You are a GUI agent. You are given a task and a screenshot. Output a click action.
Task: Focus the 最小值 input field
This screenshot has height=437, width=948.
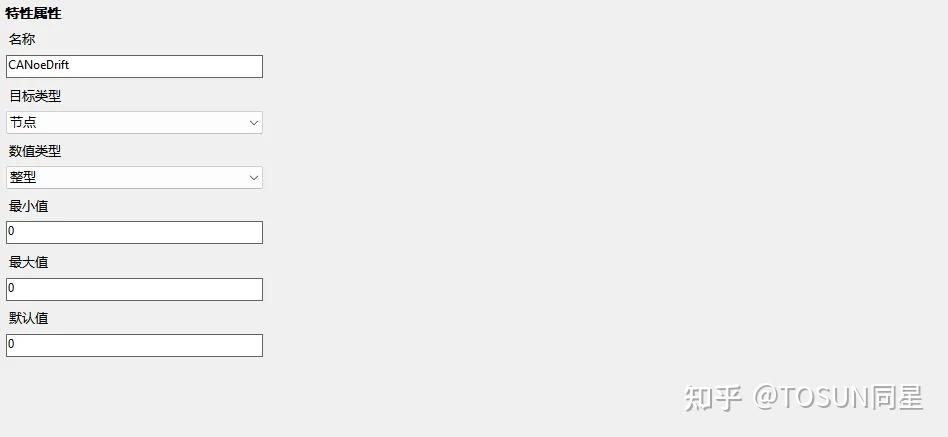[134, 233]
